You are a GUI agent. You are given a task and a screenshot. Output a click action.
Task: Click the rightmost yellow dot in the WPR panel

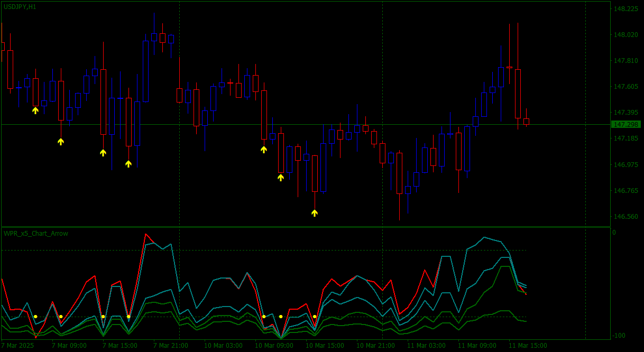click(x=315, y=317)
